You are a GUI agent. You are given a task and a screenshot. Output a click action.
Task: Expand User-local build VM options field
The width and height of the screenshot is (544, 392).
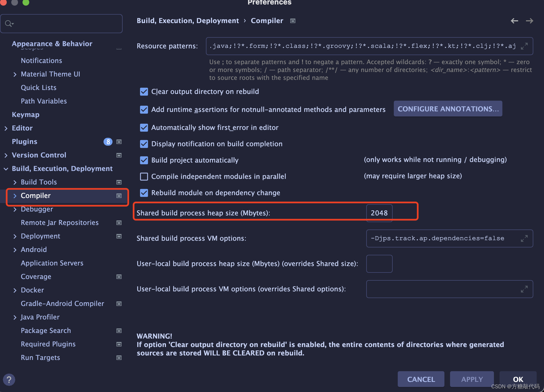[x=524, y=289]
